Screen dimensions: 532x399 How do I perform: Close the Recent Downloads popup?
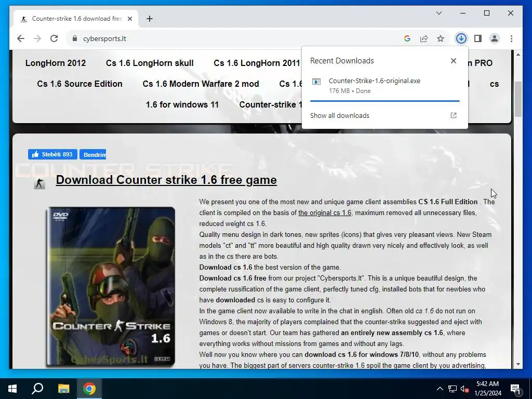tap(453, 61)
